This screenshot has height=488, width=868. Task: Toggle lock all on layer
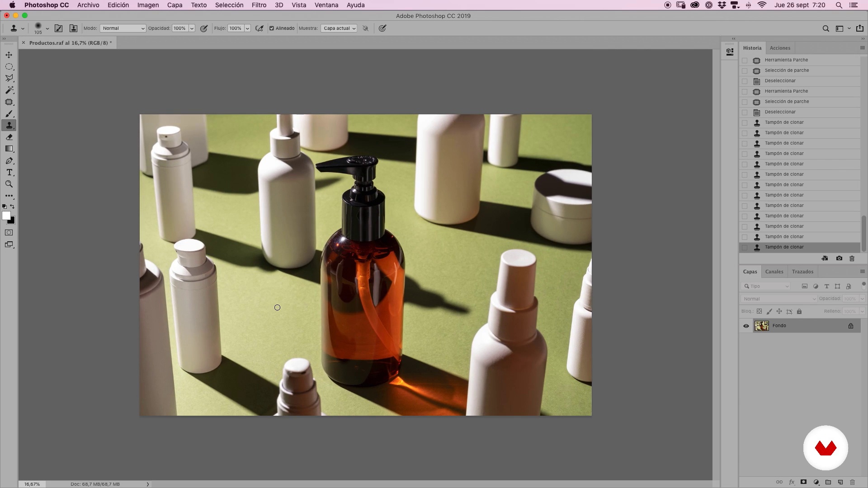(799, 311)
